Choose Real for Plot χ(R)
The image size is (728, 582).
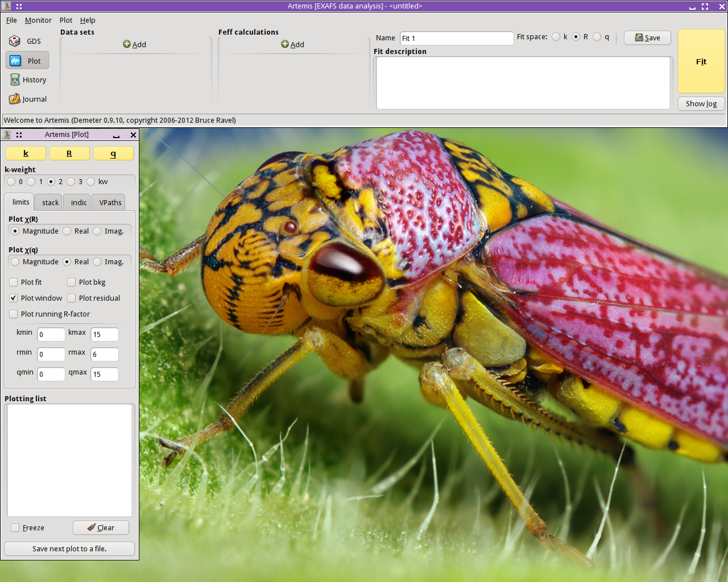pos(76,231)
